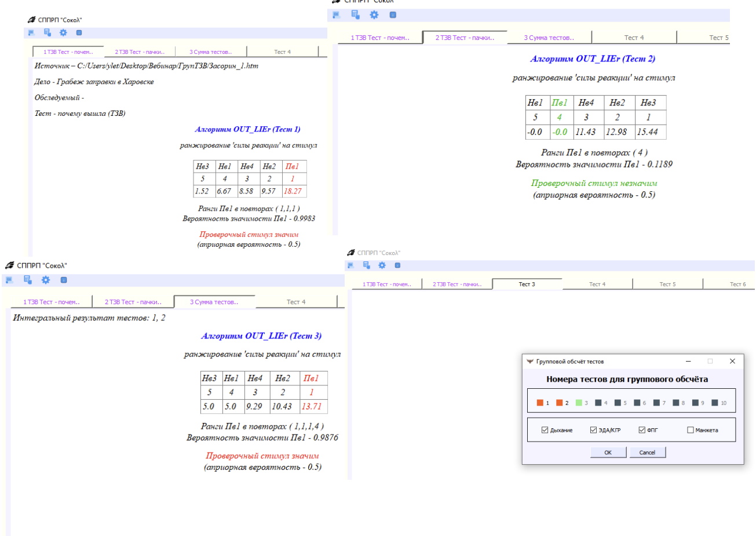Enable the Манжета checkbox
Screen dimensions: 756x536
[x=690, y=430]
